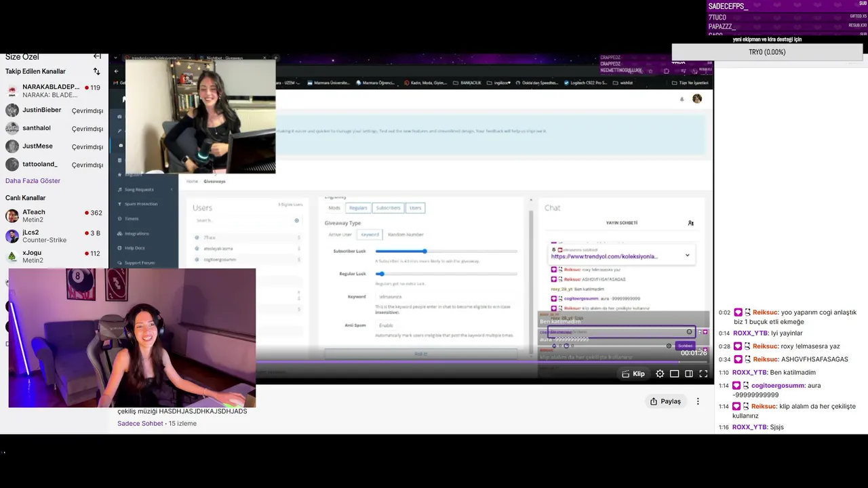Click Daha Fazla Göster link
The height and width of the screenshot is (488, 868).
pos(33,181)
